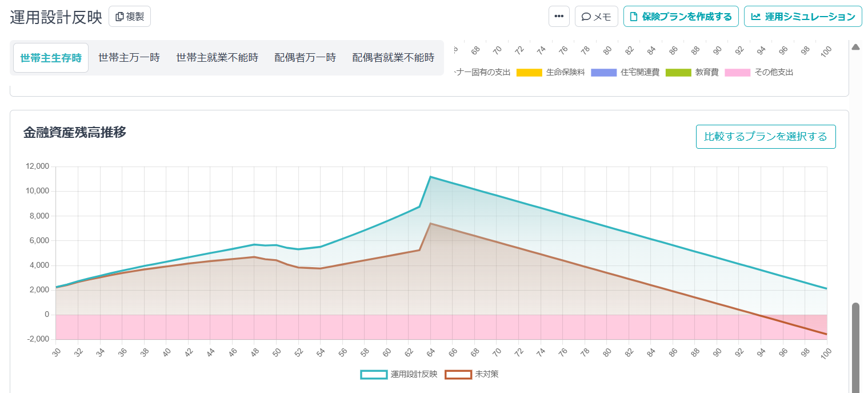The width and height of the screenshot is (868, 393).
Task: Switch to the 配偶者万一時 tab
Action: [x=305, y=58]
